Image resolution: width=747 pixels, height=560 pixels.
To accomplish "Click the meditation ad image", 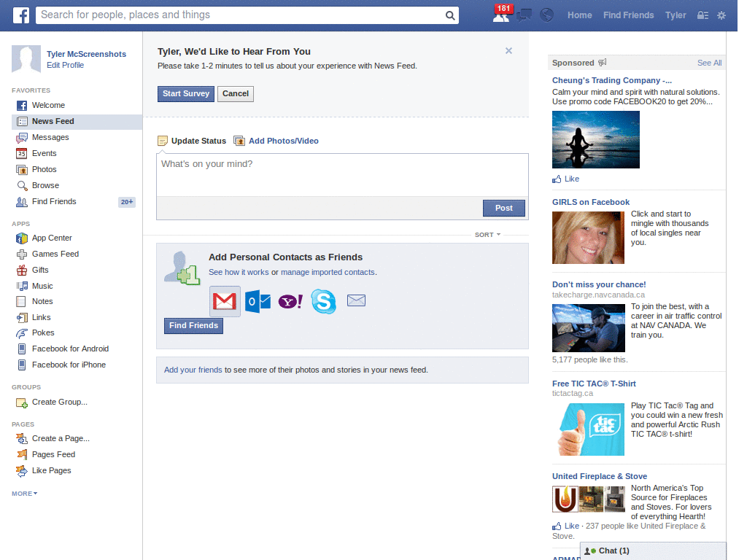I will click(595, 139).
